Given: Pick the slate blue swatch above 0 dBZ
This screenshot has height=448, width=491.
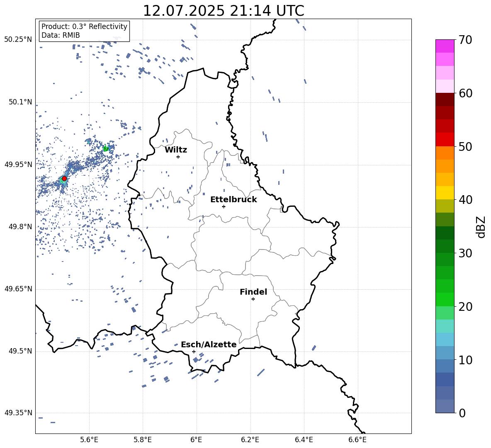Looking at the screenshot, I should [x=445, y=406].
